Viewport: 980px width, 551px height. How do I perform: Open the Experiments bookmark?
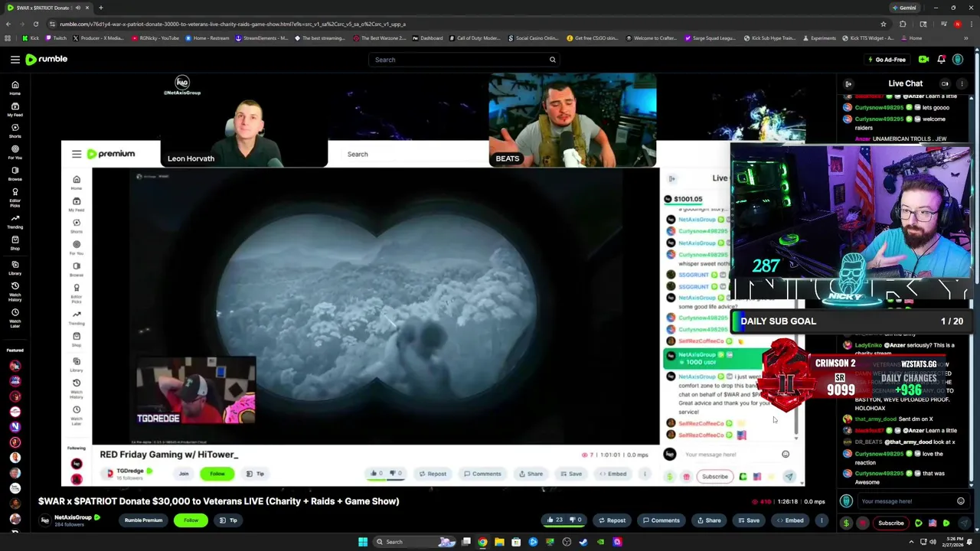[x=819, y=38]
